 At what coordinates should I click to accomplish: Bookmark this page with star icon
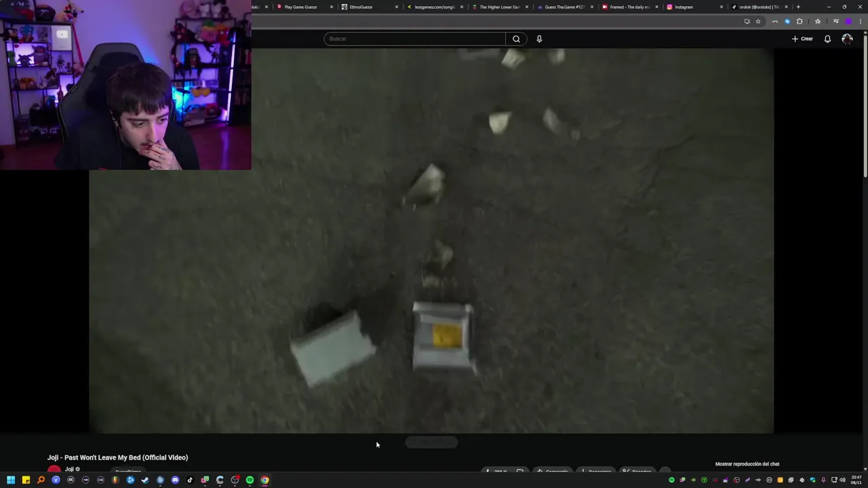(x=758, y=22)
